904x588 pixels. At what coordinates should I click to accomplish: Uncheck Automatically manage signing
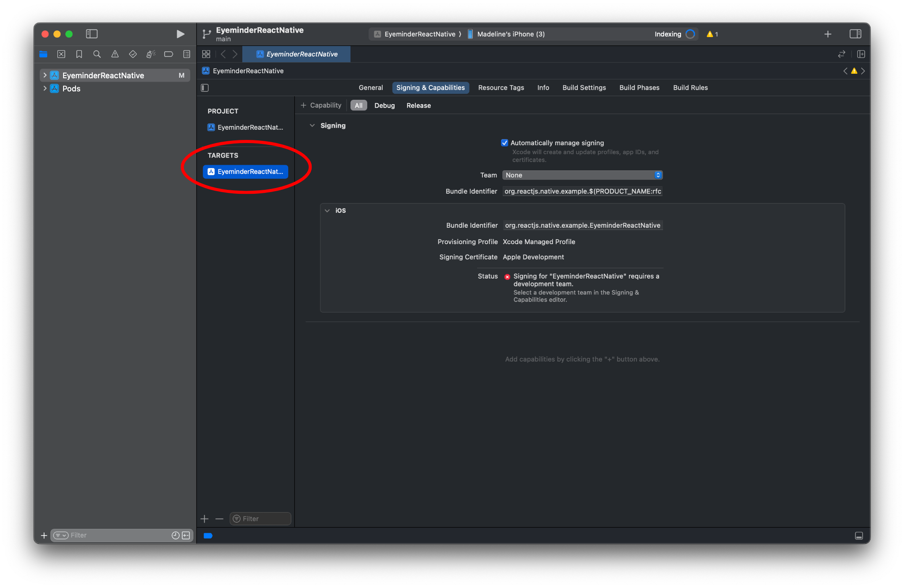pos(505,143)
